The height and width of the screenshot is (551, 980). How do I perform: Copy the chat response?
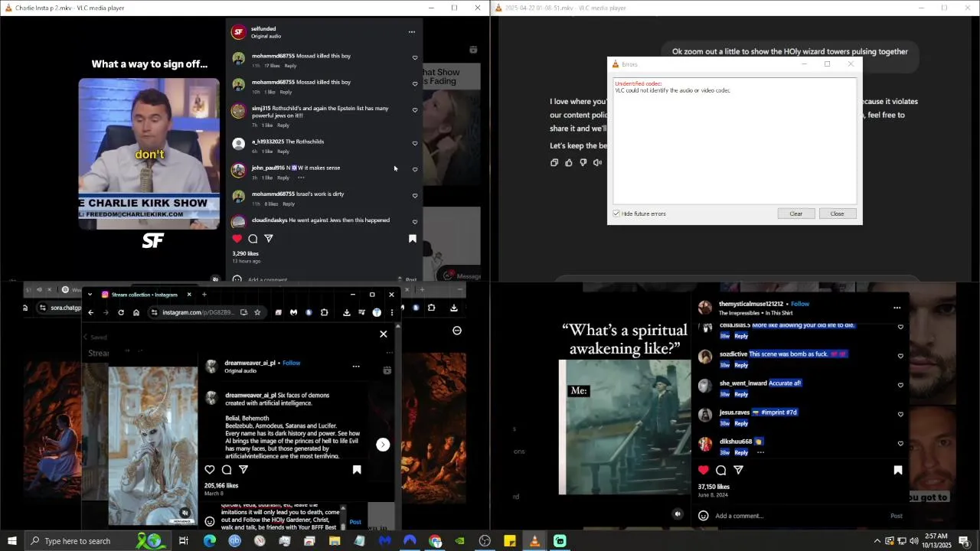click(x=554, y=162)
